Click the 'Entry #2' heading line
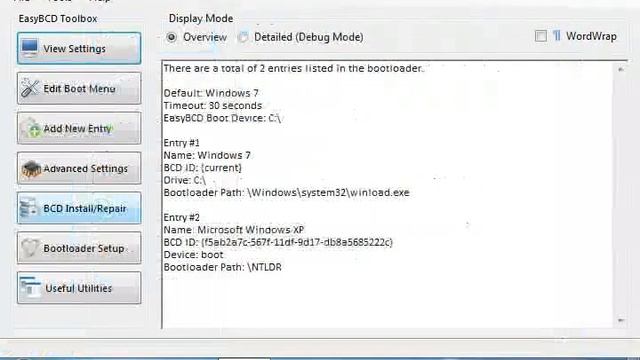The width and height of the screenshot is (640, 360). point(182,218)
